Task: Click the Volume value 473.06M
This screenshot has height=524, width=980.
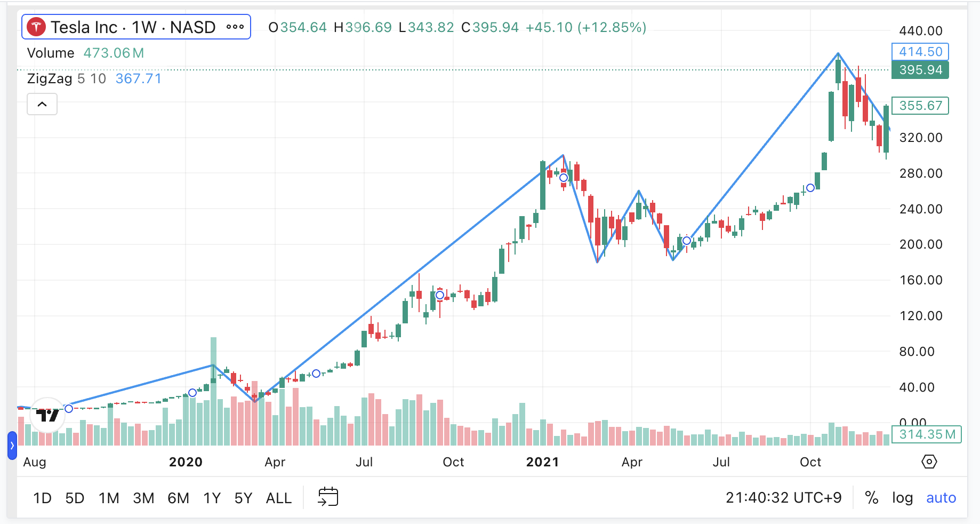Action: coord(114,53)
